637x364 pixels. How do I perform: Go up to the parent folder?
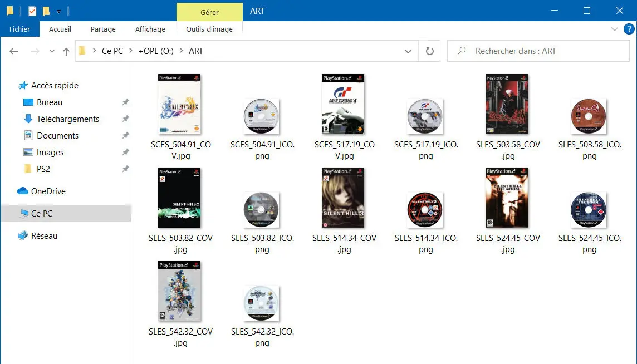[x=66, y=51]
